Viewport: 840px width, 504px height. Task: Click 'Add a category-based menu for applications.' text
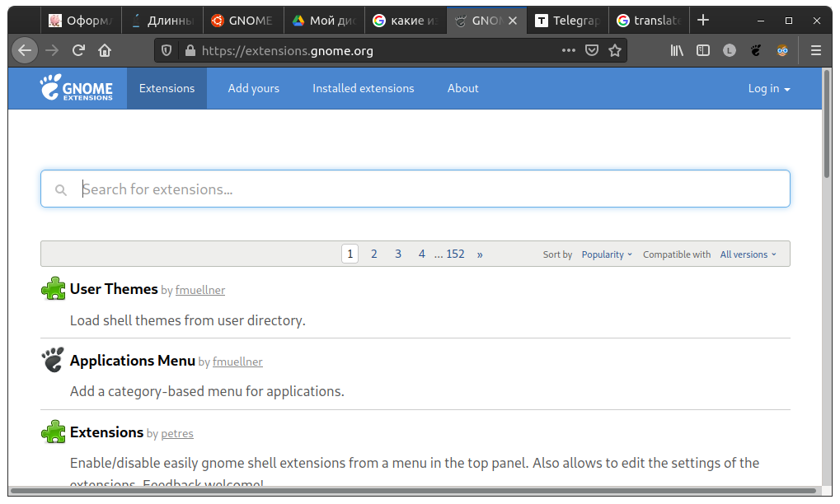[x=207, y=392]
